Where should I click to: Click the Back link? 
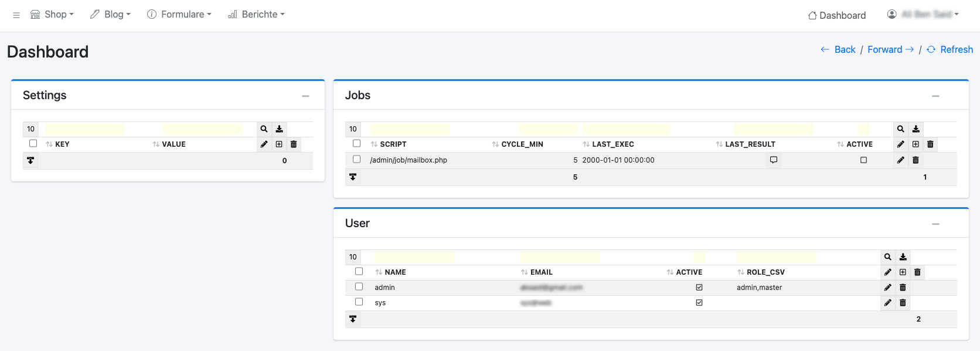(x=838, y=50)
